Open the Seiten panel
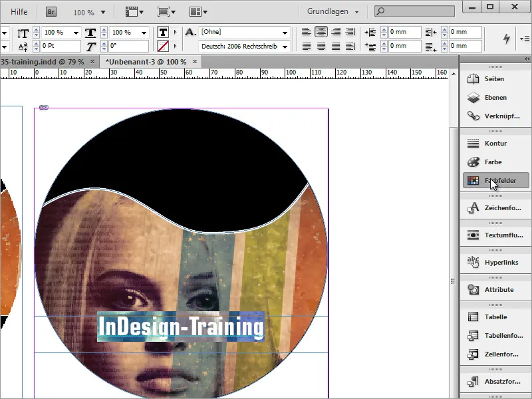Screen dimensions: 532x399 click(x=495, y=79)
